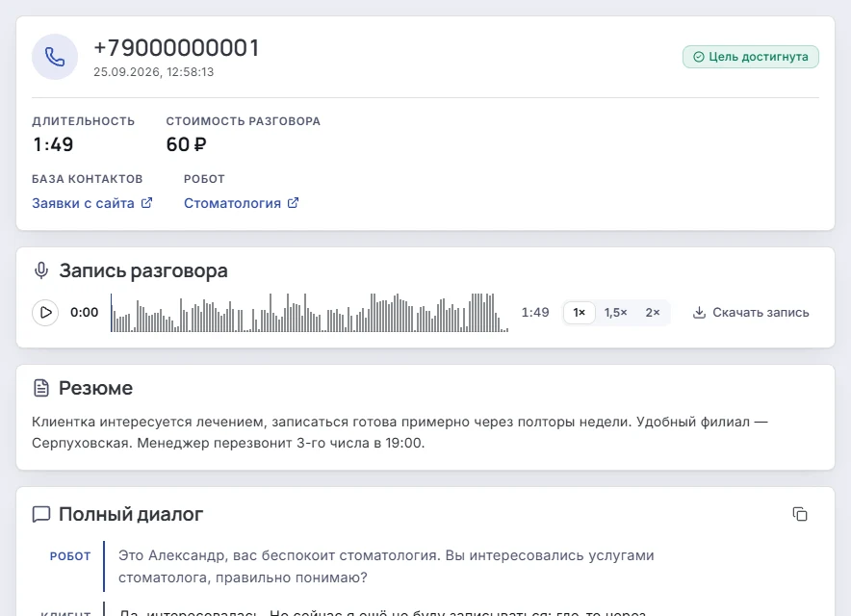This screenshot has width=851, height=616.
Task: Open the "Стоматология" robot link
Action: (x=232, y=203)
